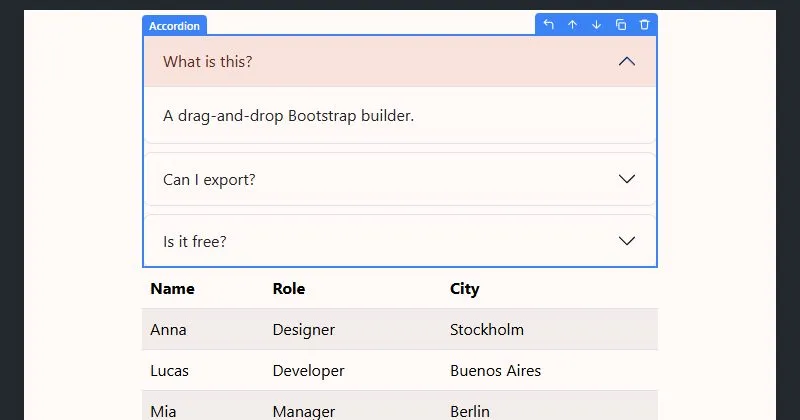Viewport: 800px width, 420px height.
Task: Move the Accordion block down
Action: point(596,24)
